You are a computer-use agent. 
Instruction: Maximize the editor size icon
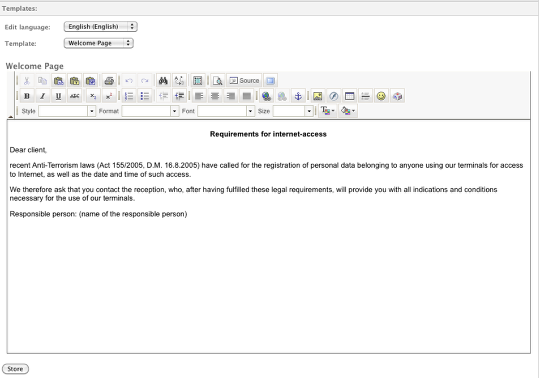pos(271,81)
